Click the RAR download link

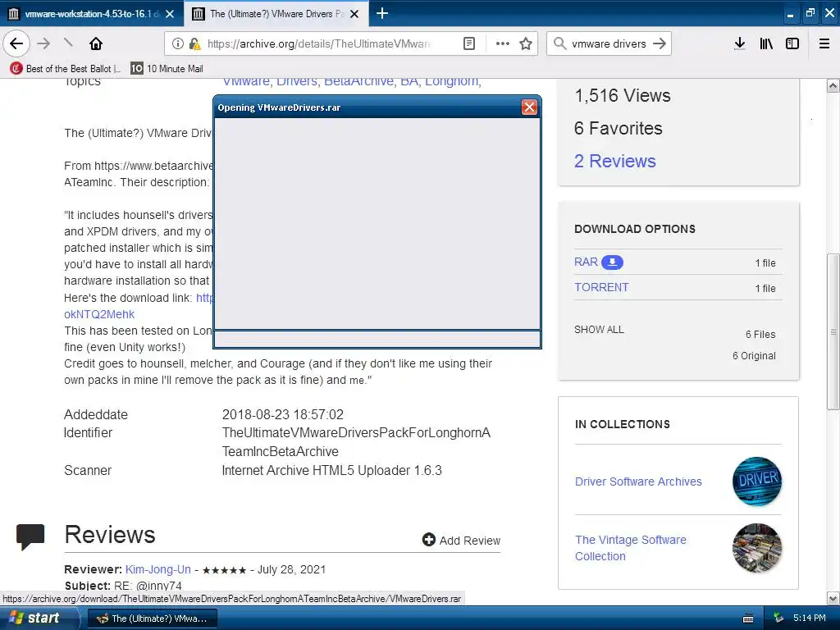[586, 262]
